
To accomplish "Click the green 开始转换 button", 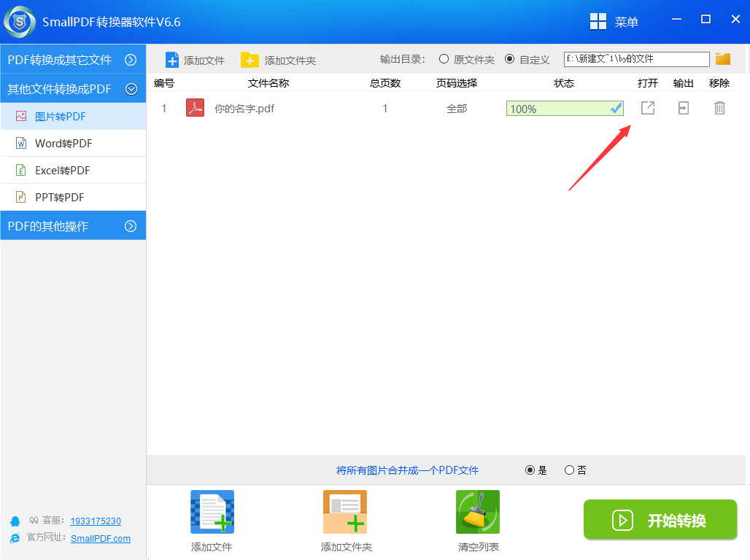I will pos(660,519).
